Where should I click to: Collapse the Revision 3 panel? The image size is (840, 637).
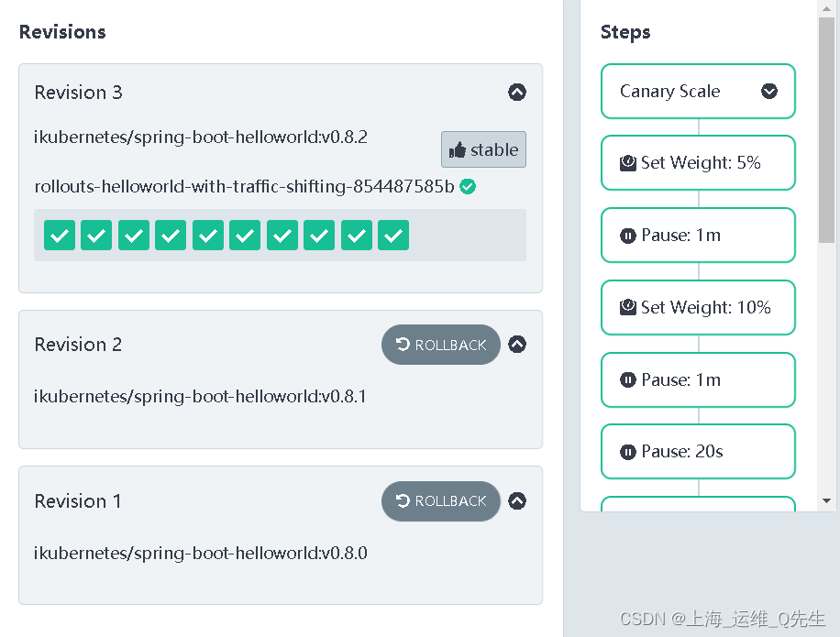pyautogui.click(x=517, y=92)
